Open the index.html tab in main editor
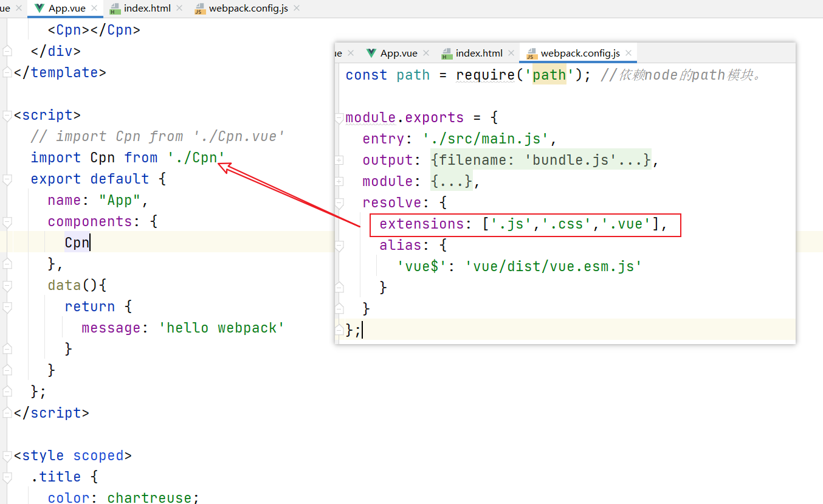 point(147,9)
